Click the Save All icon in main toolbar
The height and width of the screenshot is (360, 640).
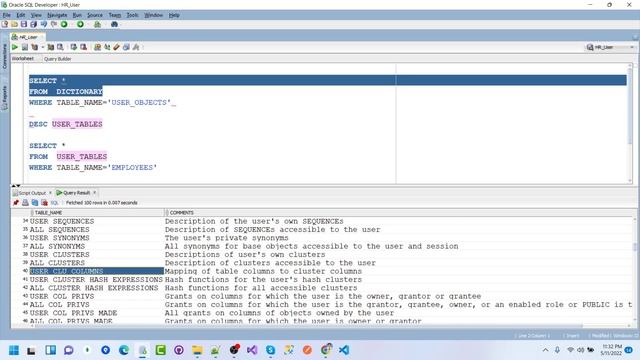click(x=34, y=24)
